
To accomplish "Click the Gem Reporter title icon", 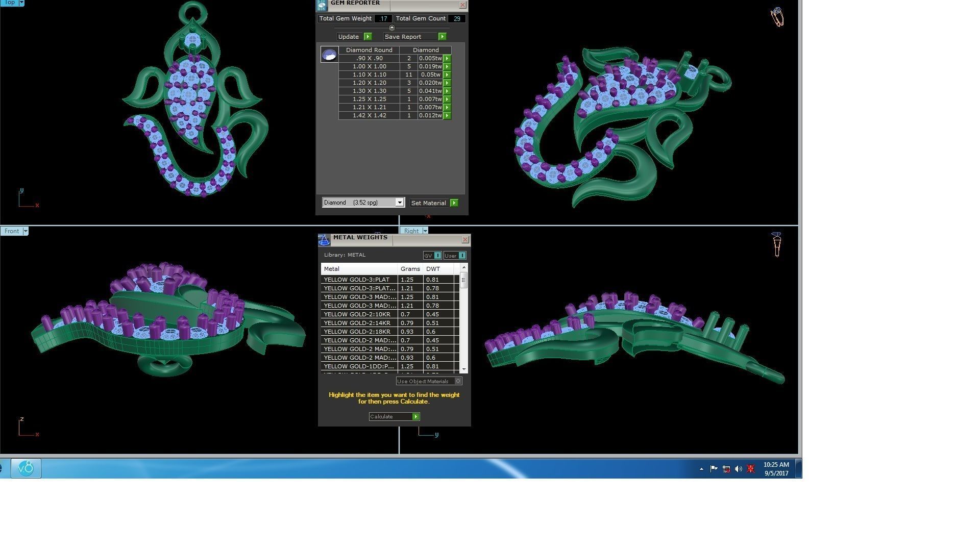I will (x=322, y=6).
